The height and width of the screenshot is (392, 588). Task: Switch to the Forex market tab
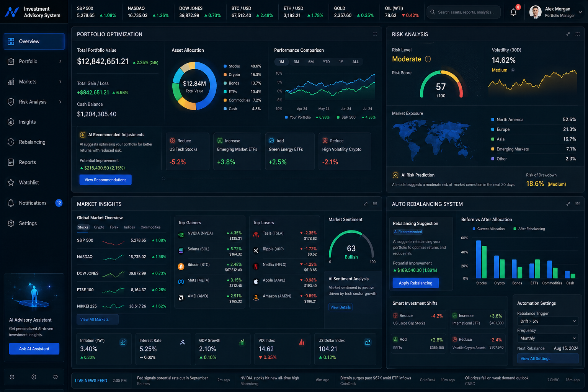point(114,227)
